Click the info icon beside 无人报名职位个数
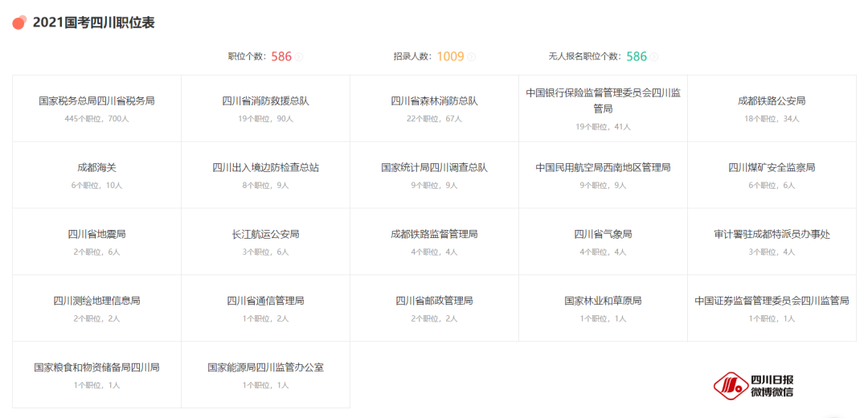The width and height of the screenshot is (868, 418). tap(654, 57)
